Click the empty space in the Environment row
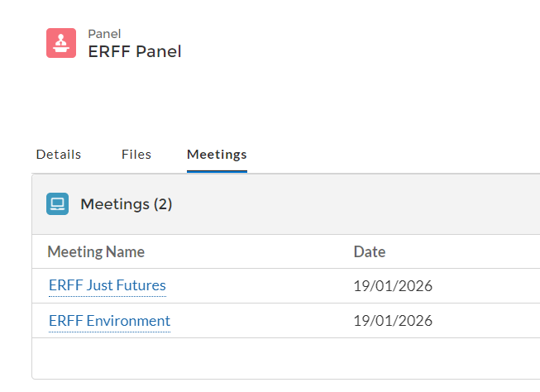The height and width of the screenshot is (392, 540). click(256, 321)
